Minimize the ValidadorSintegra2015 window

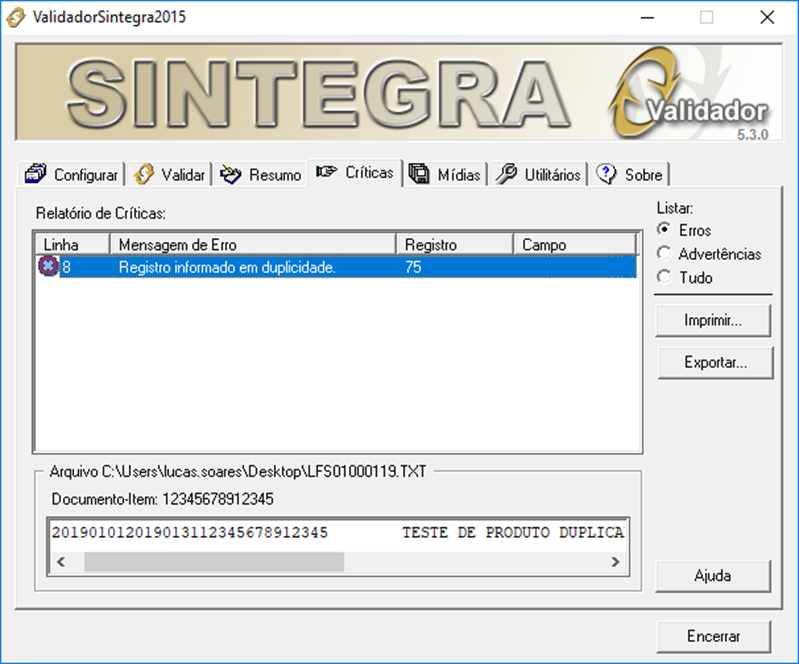tap(647, 17)
